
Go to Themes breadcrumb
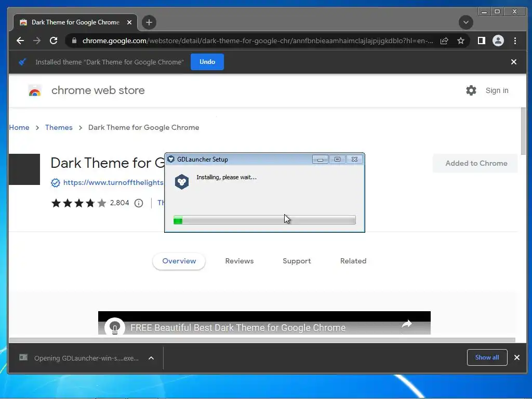point(59,128)
